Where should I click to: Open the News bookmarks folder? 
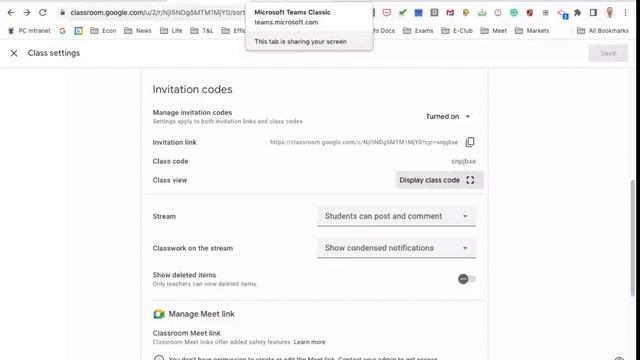tap(138, 31)
